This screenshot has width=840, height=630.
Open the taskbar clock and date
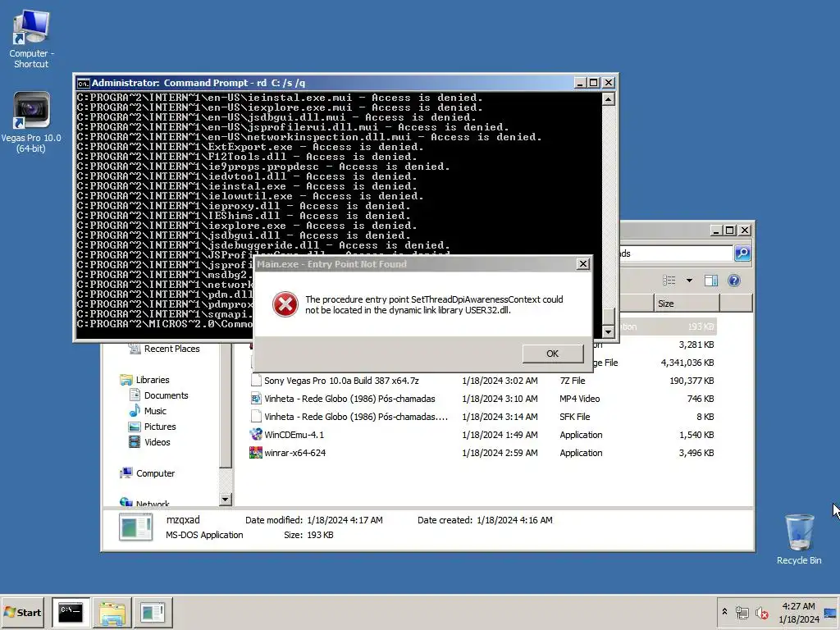798,612
